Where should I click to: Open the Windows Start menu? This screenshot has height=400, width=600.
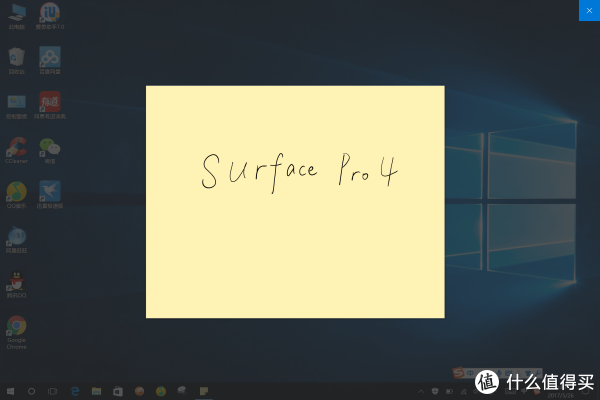tap(10, 391)
